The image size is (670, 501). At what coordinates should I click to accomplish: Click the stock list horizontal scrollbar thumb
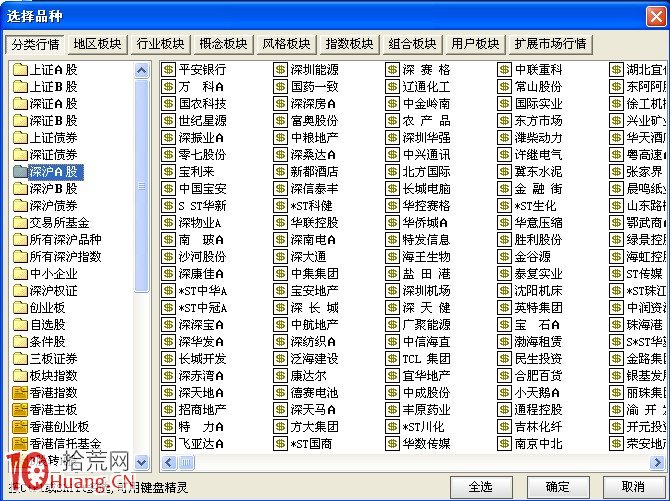coord(186,462)
